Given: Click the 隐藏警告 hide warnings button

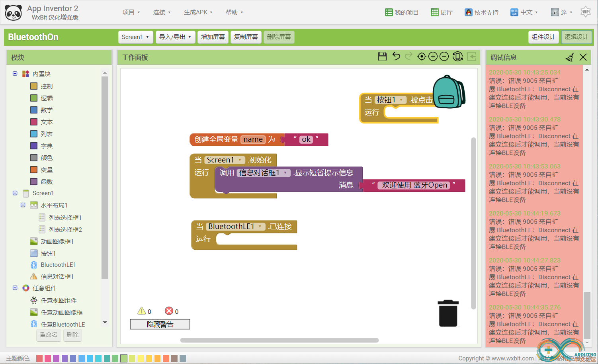Looking at the screenshot, I should click(x=160, y=324).
